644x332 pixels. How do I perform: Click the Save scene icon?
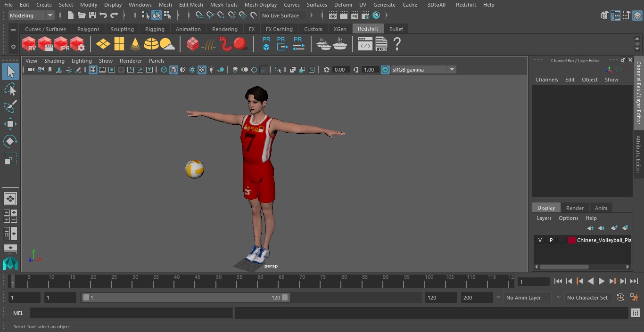coord(92,16)
